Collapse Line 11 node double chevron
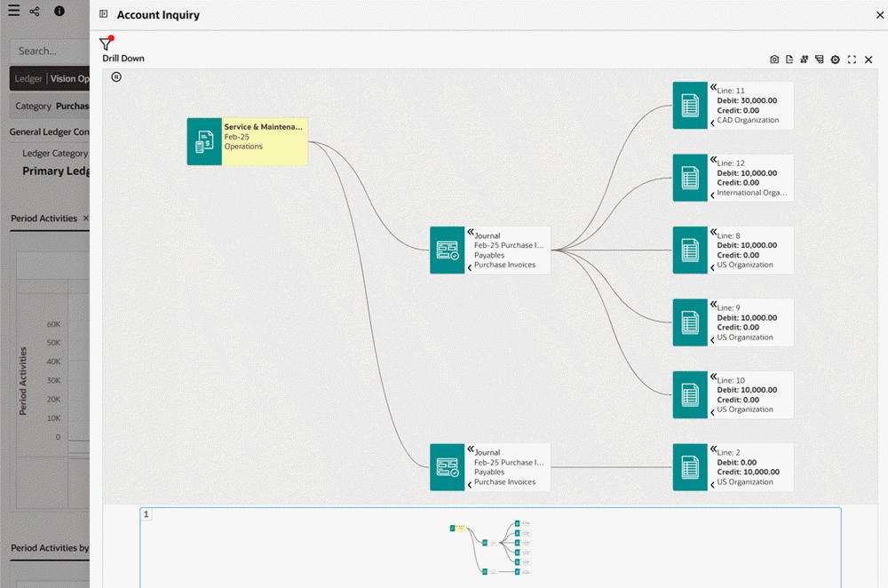The image size is (888, 588). (714, 87)
